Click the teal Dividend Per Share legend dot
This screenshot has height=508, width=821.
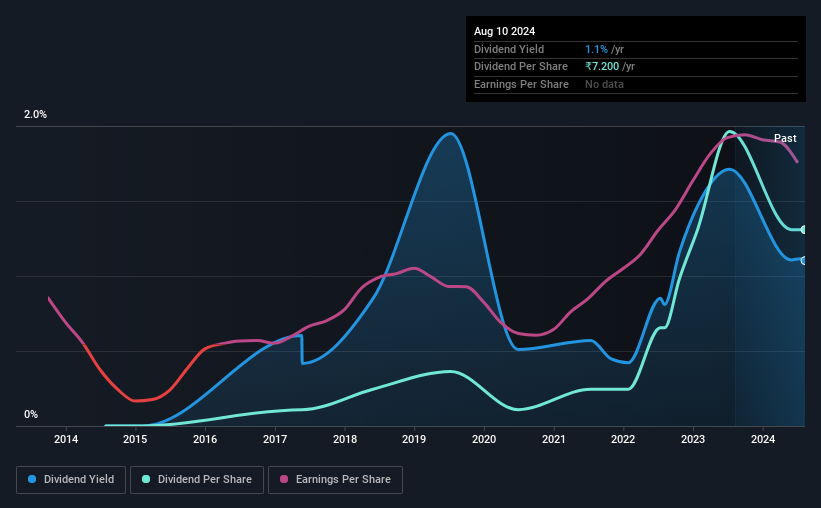tap(146, 479)
